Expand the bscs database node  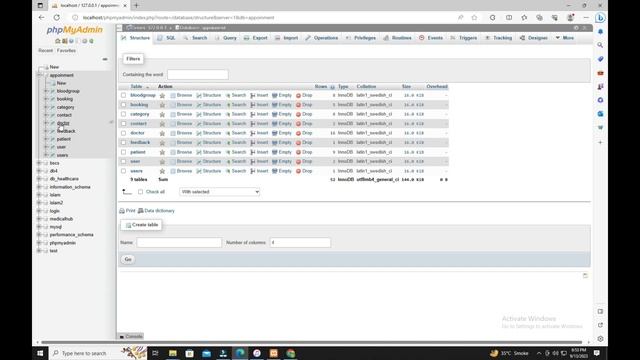(40, 163)
